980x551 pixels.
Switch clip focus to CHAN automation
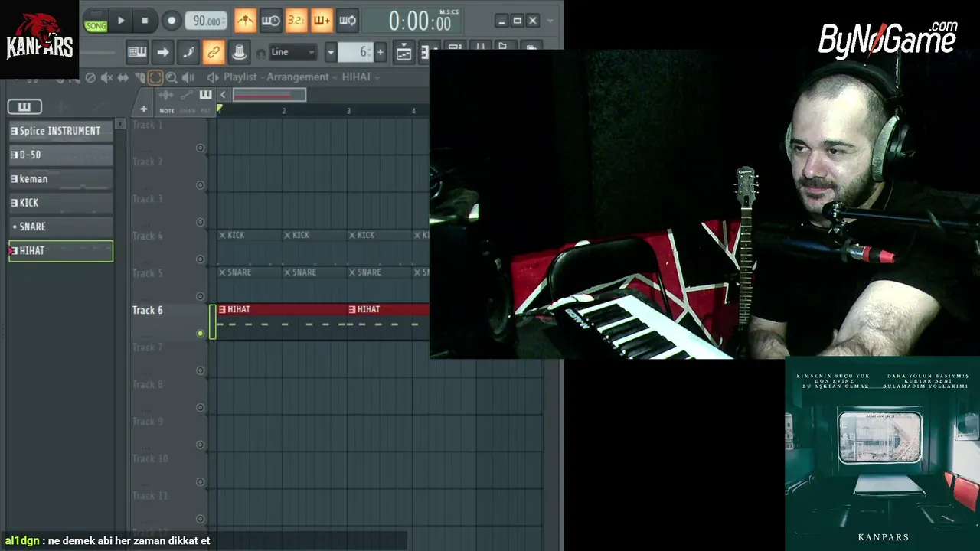point(188,111)
